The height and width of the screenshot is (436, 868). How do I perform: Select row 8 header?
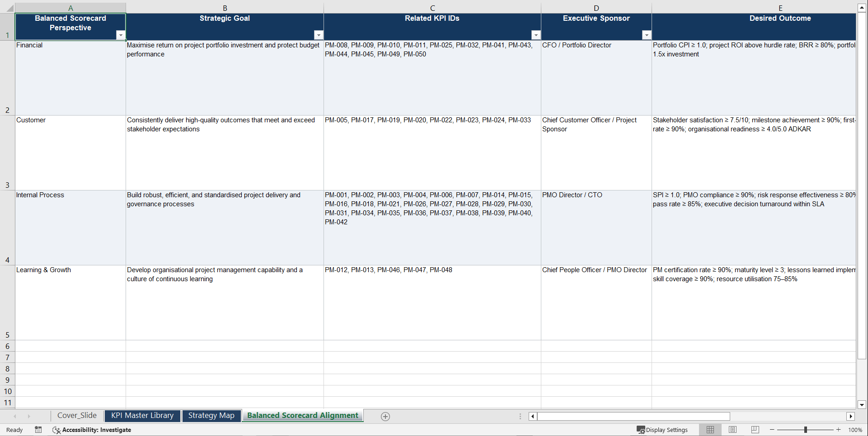click(7, 369)
